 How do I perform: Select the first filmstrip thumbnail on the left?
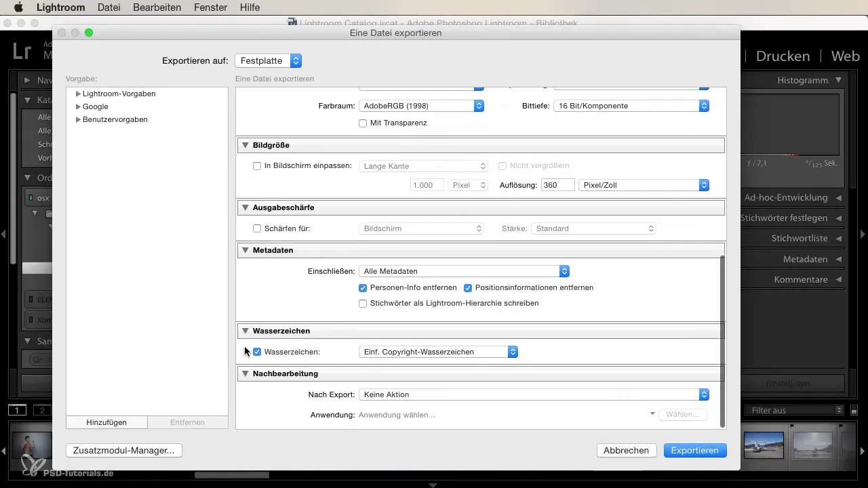[31, 445]
